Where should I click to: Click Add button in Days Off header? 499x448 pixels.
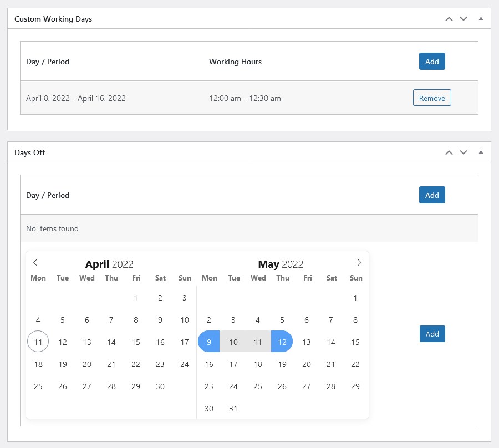click(x=432, y=195)
